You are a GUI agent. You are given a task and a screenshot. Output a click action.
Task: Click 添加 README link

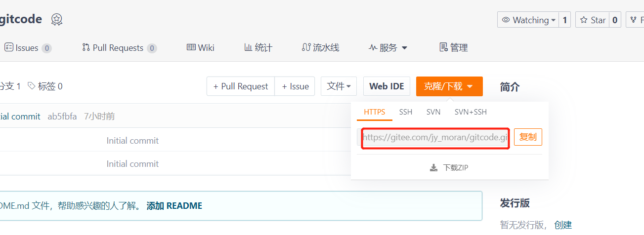coord(174,206)
